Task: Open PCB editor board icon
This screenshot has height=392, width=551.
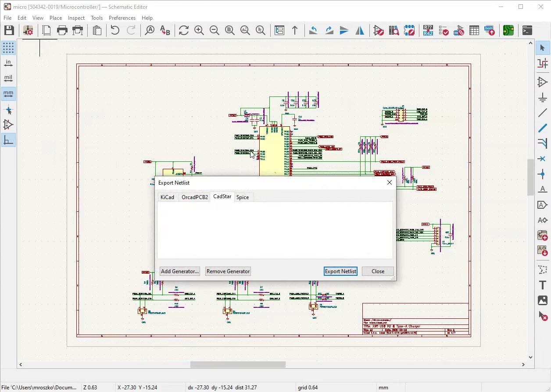Action: coord(508,30)
